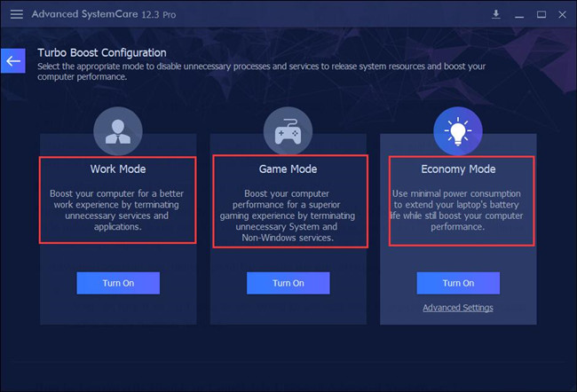Turn on Work Mode
577x392 pixels.
118,283
